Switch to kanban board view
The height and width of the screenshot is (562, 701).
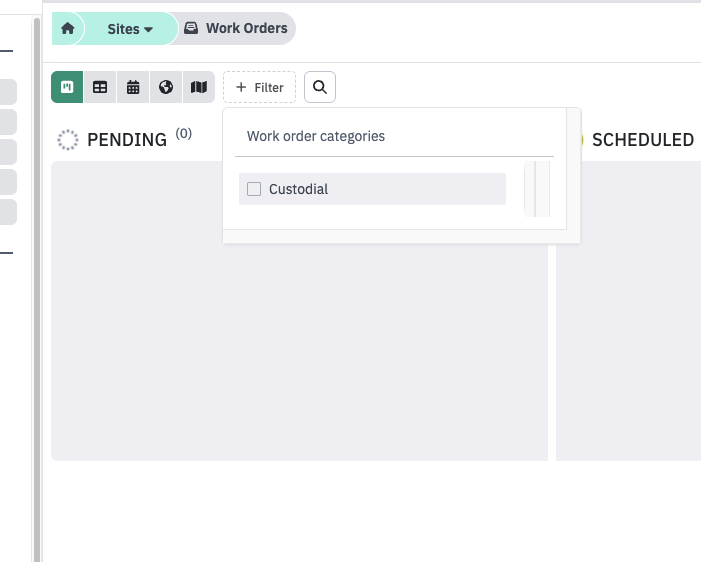67,87
